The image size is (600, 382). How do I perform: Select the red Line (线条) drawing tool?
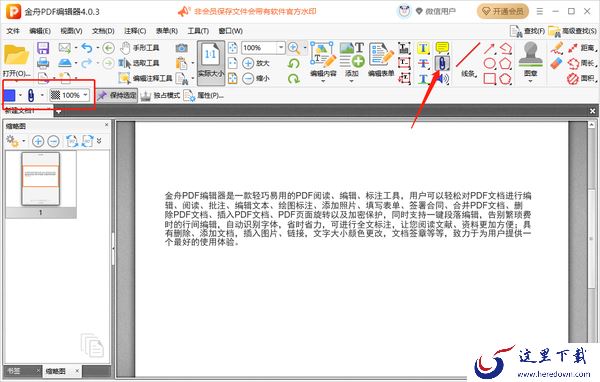468,60
